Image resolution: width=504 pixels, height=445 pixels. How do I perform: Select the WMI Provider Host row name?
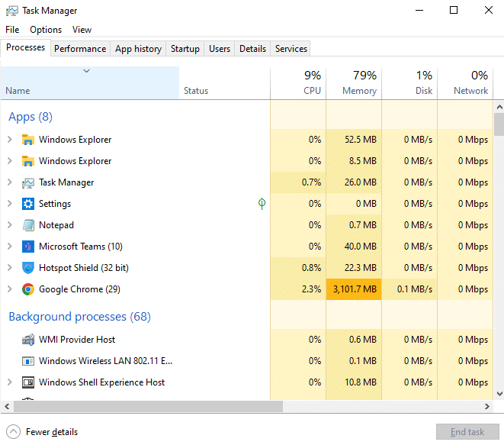pos(77,340)
